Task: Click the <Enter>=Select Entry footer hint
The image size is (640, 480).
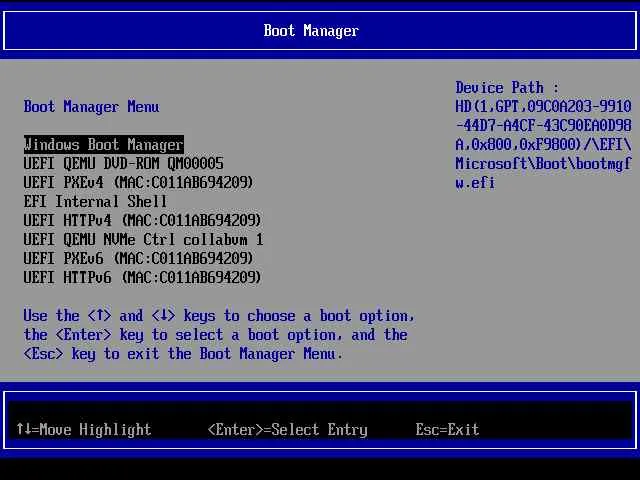Action: [x=287, y=429]
